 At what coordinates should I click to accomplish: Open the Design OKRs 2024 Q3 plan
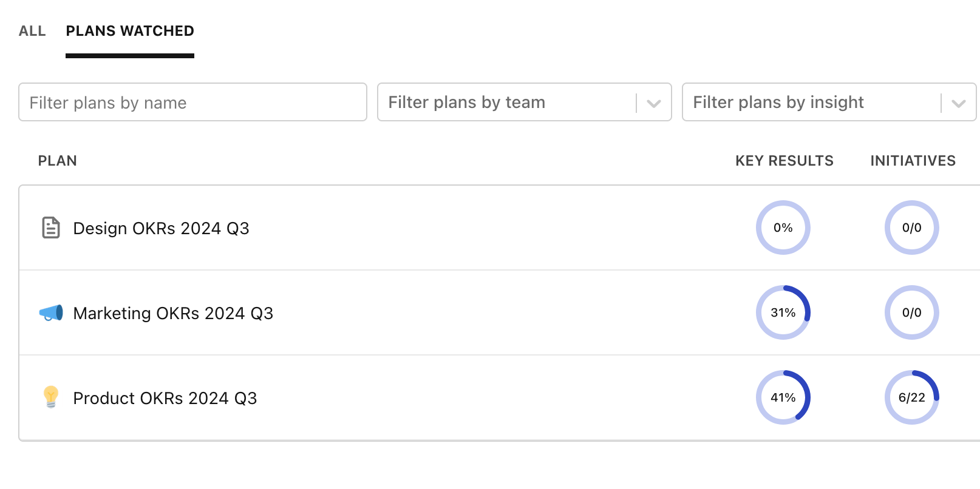point(161,228)
